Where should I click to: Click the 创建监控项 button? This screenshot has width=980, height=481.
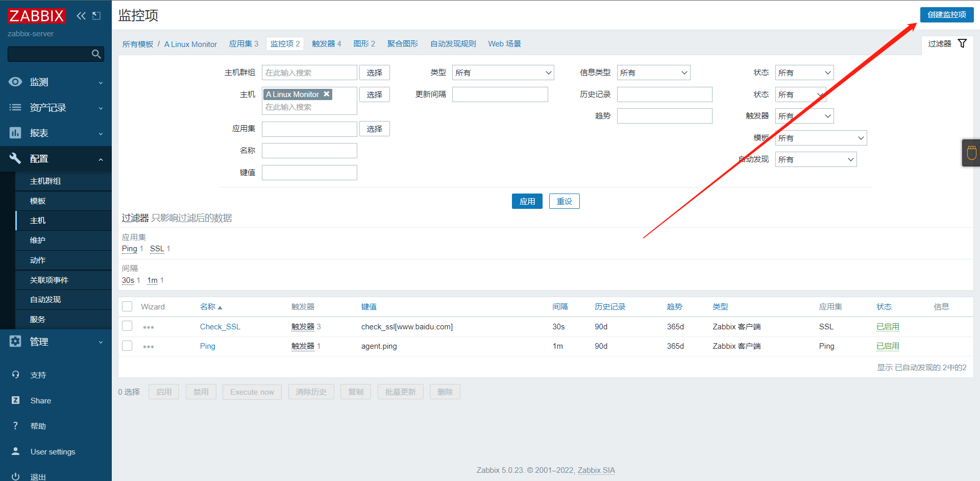[x=946, y=15]
